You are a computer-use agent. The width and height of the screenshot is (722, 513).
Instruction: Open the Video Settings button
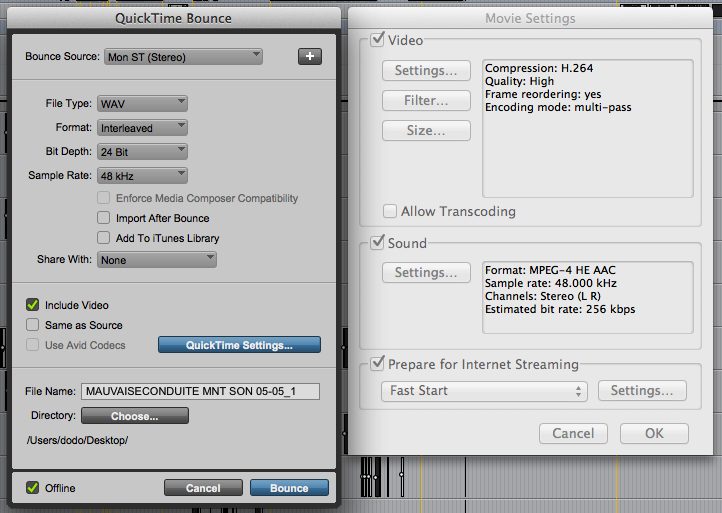coord(426,71)
